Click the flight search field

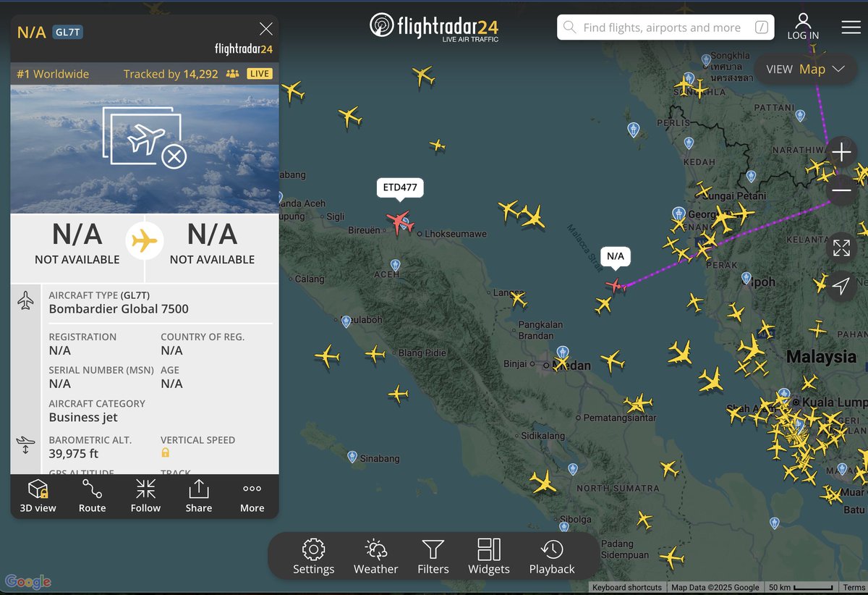pyautogui.click(x=665, y=28)
